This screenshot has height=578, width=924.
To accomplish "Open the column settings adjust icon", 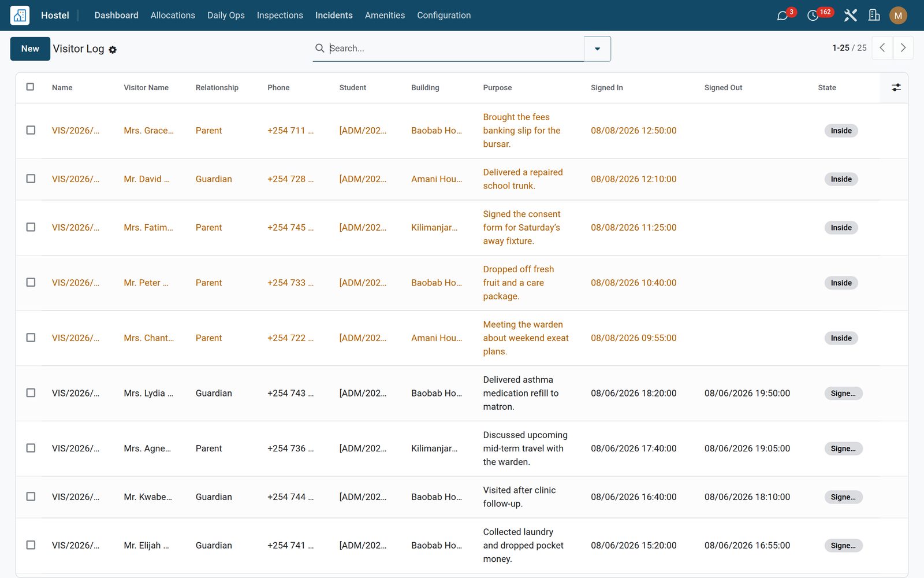I will pyautogui.click(x=896, y=87).
